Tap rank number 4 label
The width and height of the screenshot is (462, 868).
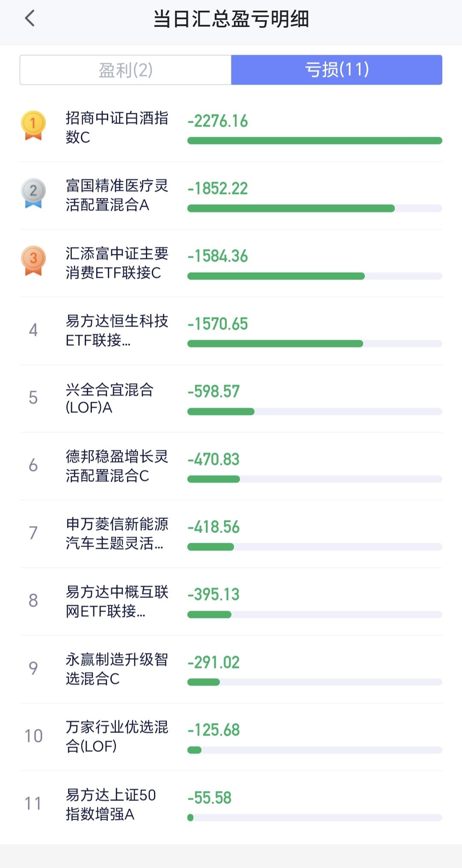click(33, 330)
